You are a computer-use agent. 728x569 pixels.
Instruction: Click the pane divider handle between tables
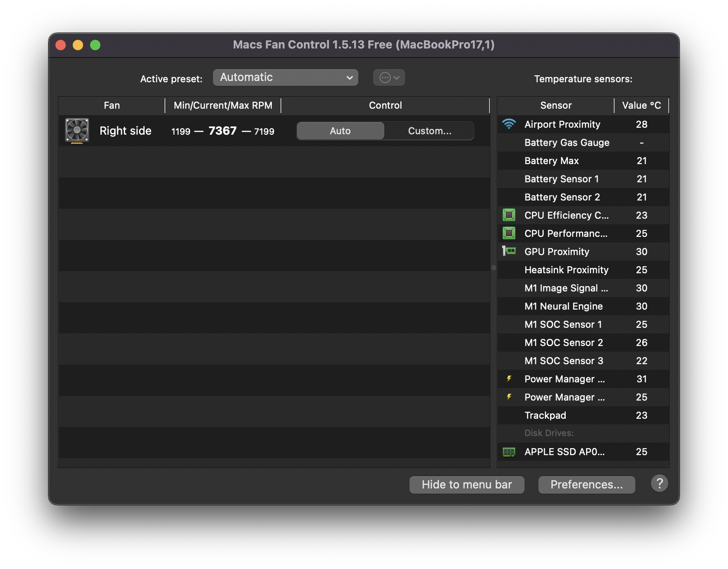pos(493,268)
